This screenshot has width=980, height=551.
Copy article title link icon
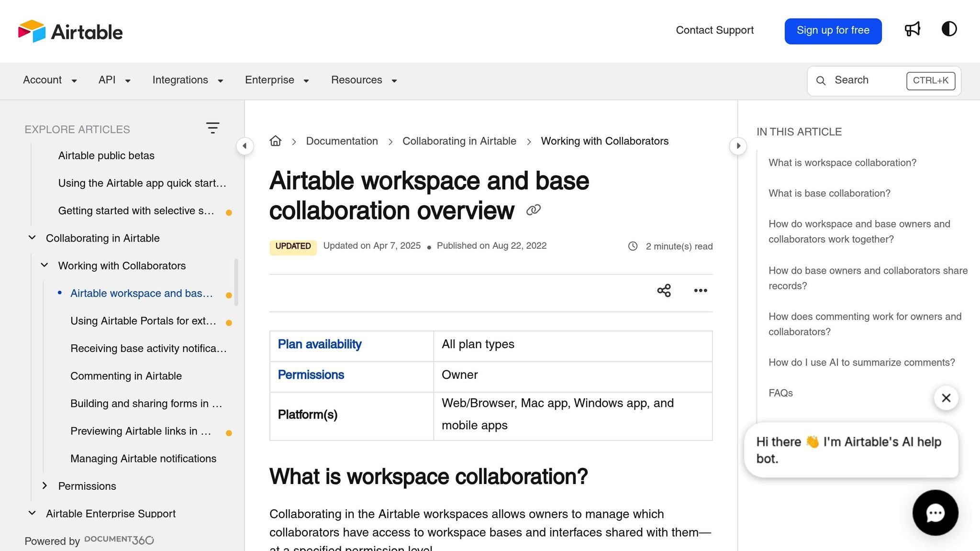533,209
